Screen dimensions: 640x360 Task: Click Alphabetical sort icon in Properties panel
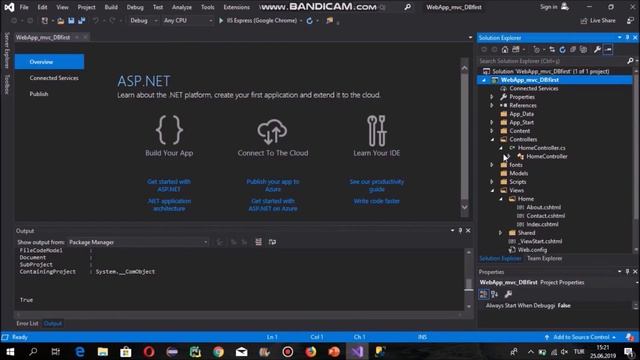[495, 294]
